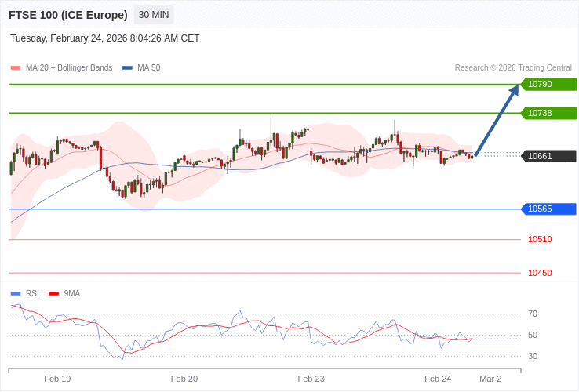579x392 pixels.
Task: Click the Mar 2 date axis label
Action: 490,379
